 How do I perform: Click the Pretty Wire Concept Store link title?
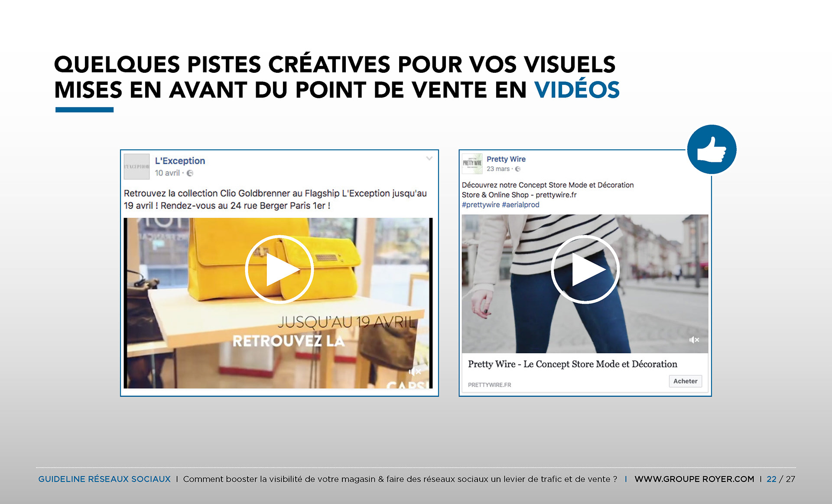pos(572,364)
